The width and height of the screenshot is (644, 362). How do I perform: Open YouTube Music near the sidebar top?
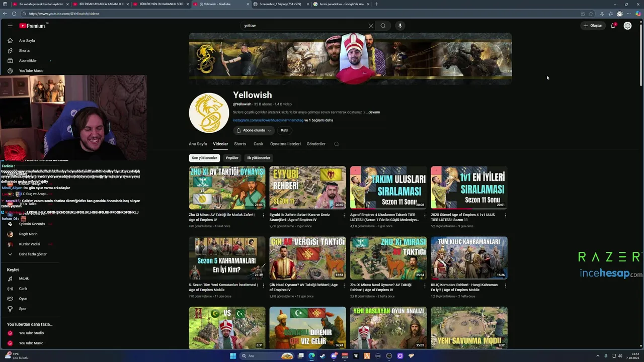pos(31,71)
